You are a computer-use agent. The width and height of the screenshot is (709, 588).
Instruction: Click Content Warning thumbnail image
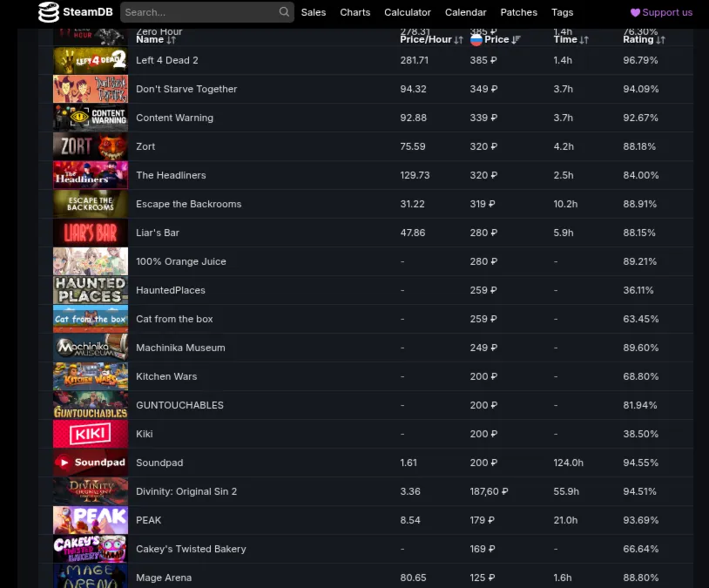[x=91, y=118]
